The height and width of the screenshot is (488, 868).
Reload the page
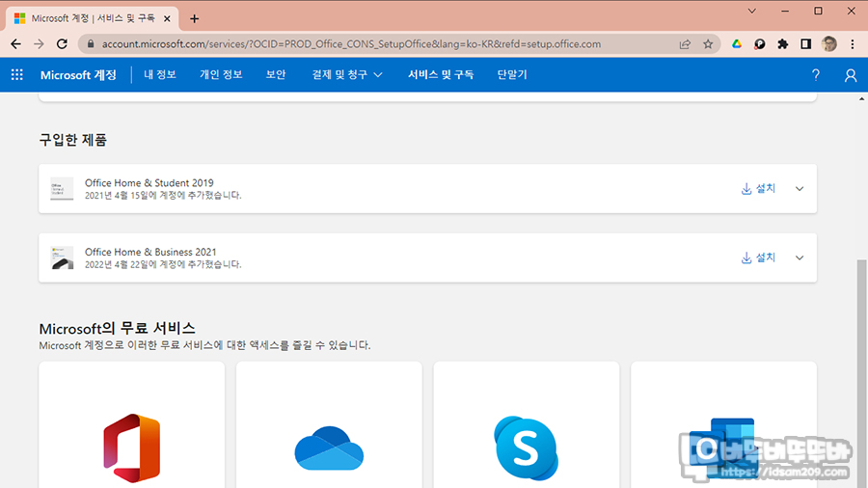(x=62, y=44)
